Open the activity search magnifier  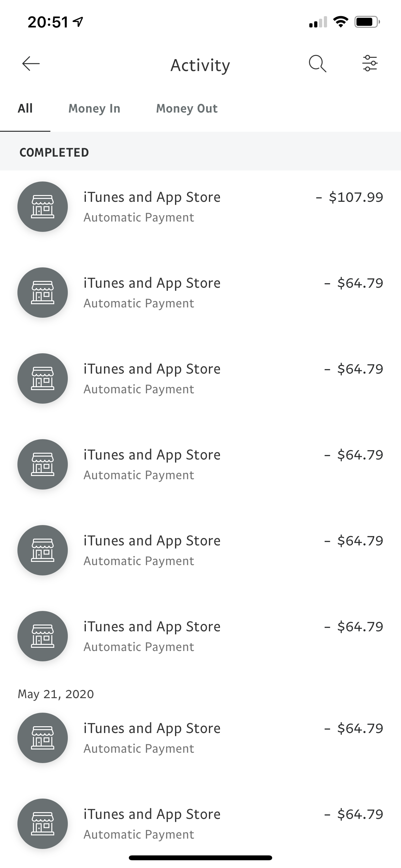(x=317, y=64)
